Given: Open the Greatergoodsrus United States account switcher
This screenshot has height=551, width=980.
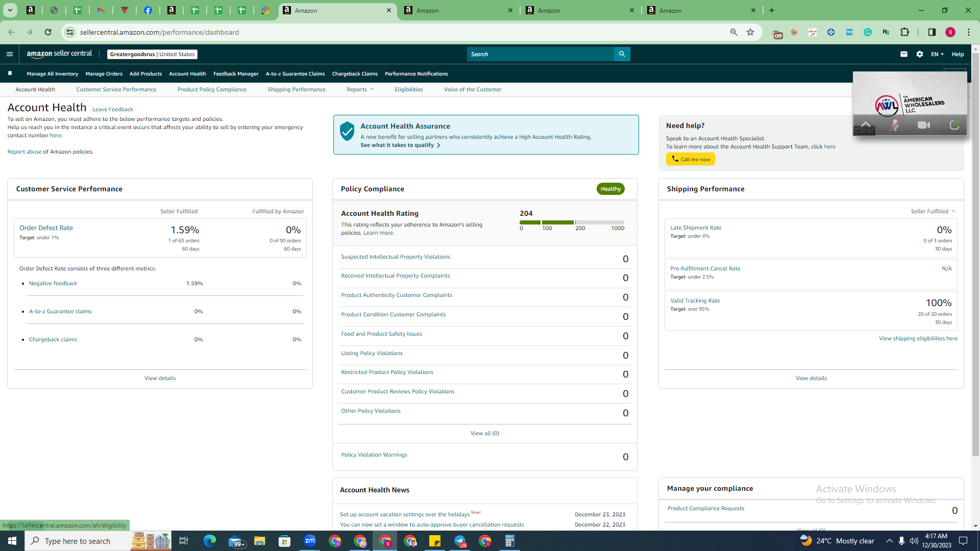Looking at the screenshot, I should (152, 54).
